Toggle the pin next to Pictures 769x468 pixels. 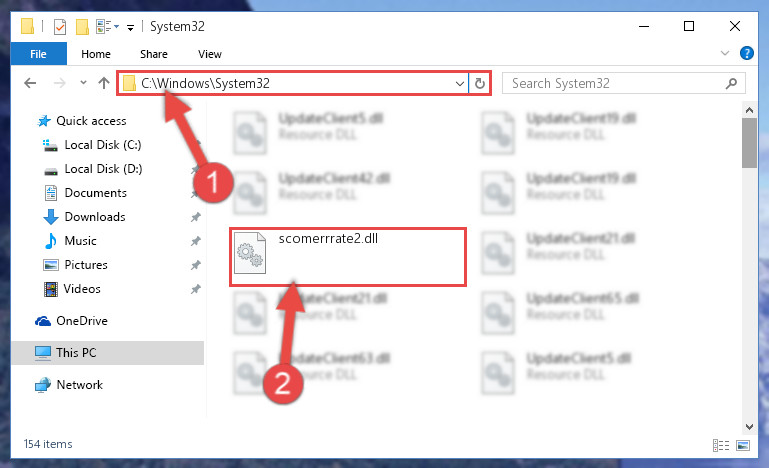(196, 265)
